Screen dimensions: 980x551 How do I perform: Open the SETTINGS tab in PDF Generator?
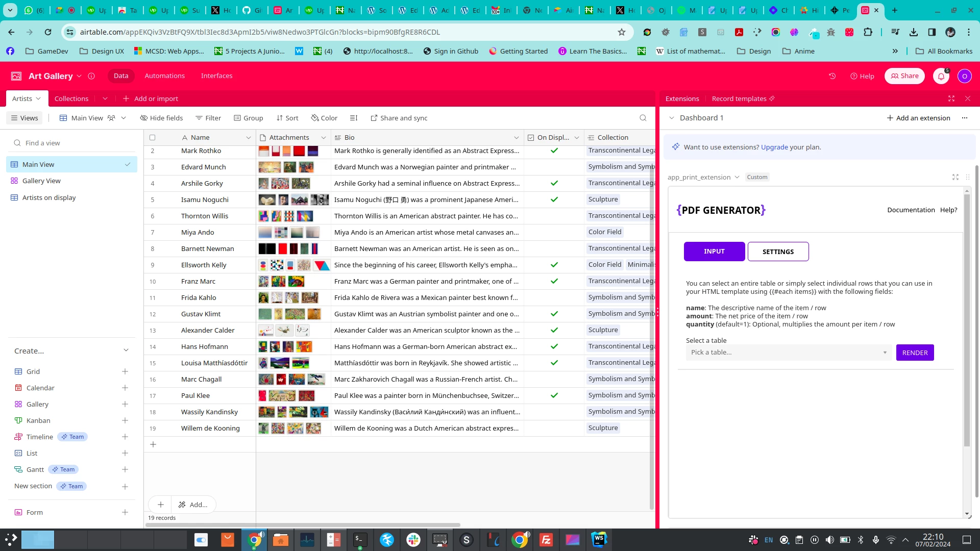[777, 252]
